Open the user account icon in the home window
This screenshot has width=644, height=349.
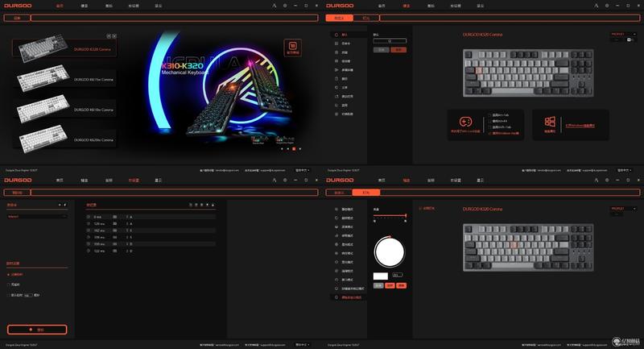[x=275, y=6]
